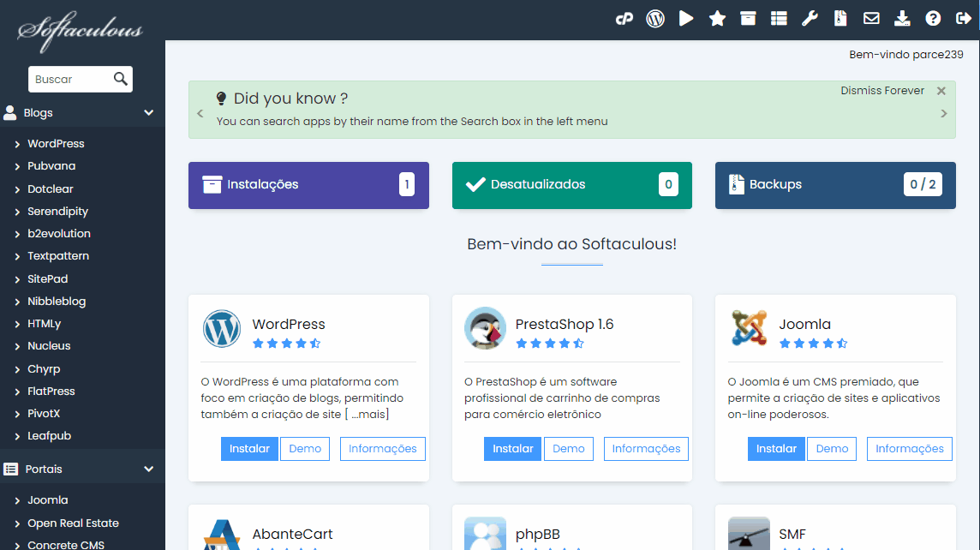Open all installations box icon in toolbar
980x550 pixels.
[748, 18]
